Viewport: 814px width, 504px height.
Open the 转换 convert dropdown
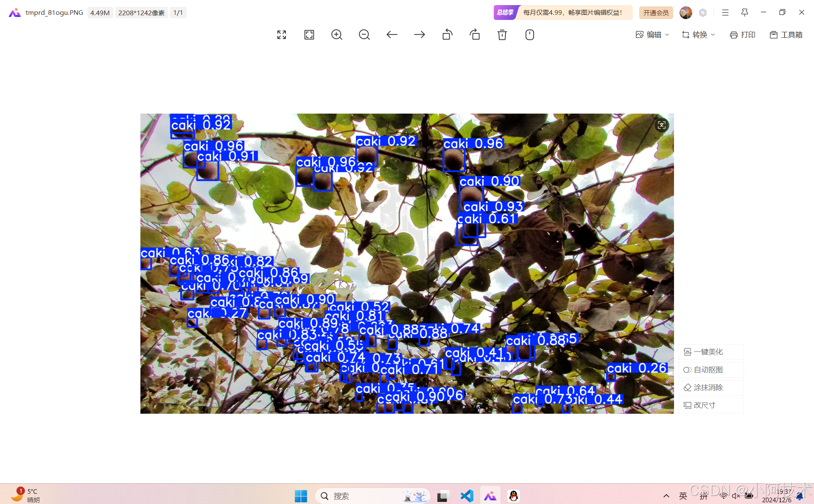(698, 35)
